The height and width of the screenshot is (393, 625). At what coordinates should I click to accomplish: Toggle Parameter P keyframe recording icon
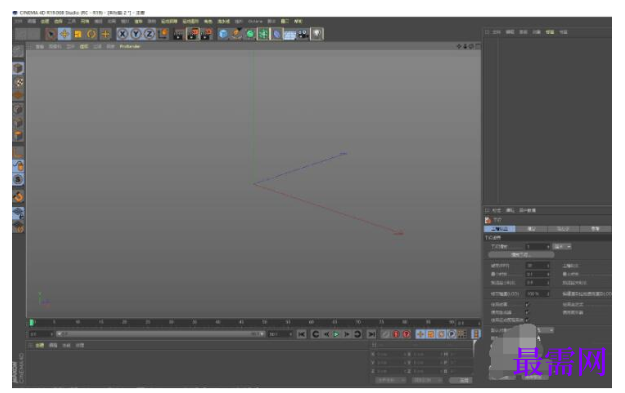point(452,334)
